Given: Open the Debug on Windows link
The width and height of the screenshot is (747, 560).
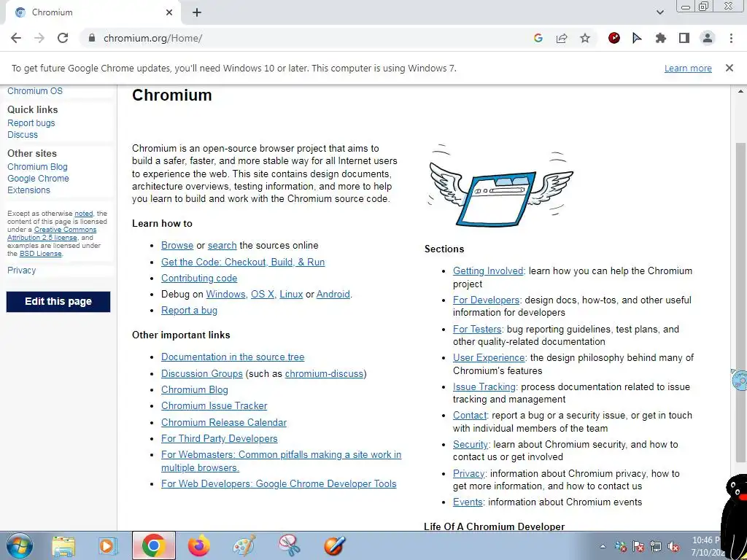Looking at the screenshot, I should [x=226, y=295].
